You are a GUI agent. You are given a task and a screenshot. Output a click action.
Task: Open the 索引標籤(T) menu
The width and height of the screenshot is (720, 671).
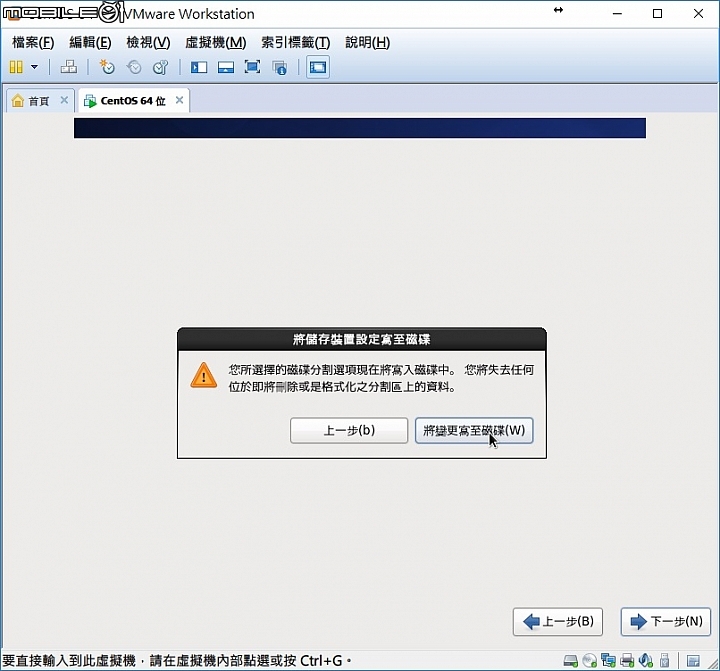(x=296, y=42)
